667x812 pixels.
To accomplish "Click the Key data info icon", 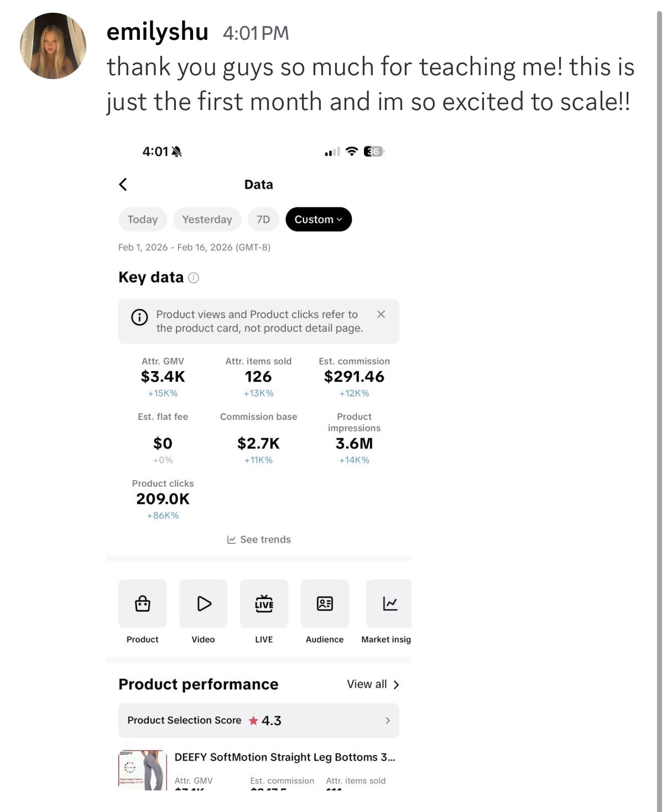I will click(x=194, y=278).
